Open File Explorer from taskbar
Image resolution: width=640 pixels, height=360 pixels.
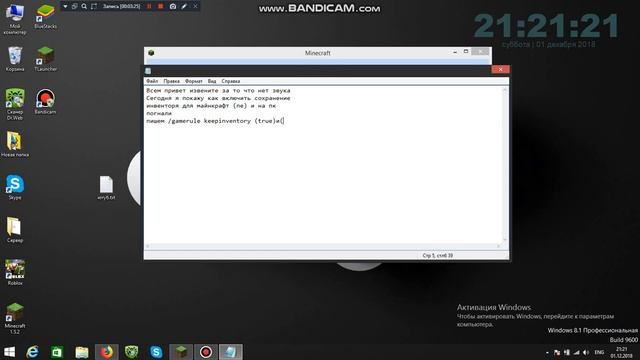point(82,352)
